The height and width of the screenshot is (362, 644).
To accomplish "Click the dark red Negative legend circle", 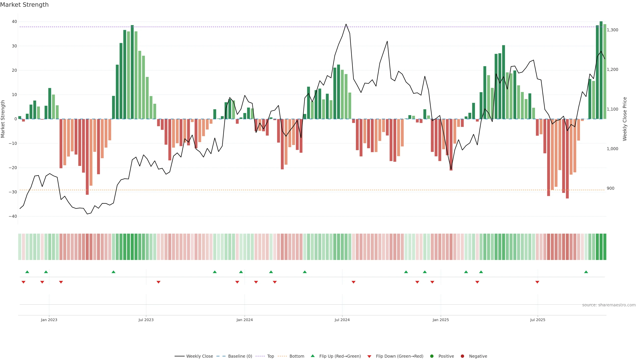I will tap(462, 356).
